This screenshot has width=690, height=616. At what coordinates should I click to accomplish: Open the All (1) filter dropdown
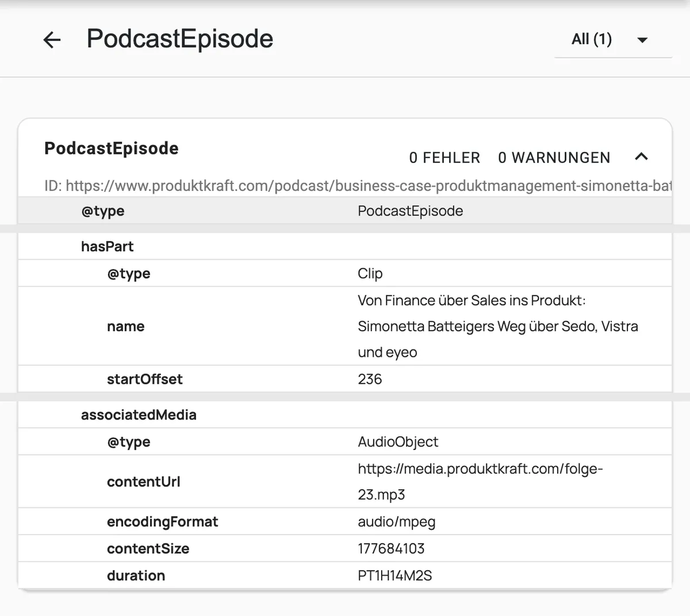(613, 40)
